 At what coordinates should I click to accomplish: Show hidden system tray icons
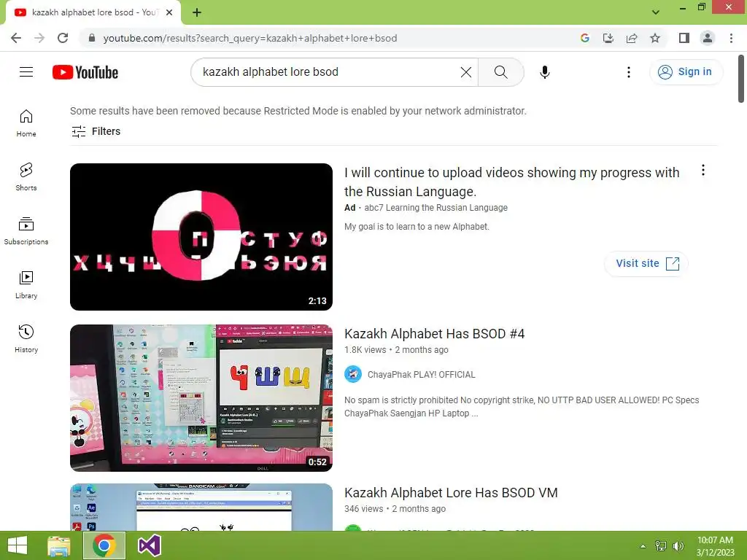coord(643,546)
